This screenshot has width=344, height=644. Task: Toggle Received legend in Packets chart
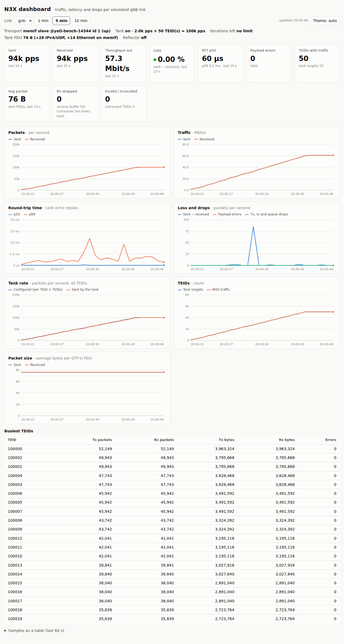[35, 139]
